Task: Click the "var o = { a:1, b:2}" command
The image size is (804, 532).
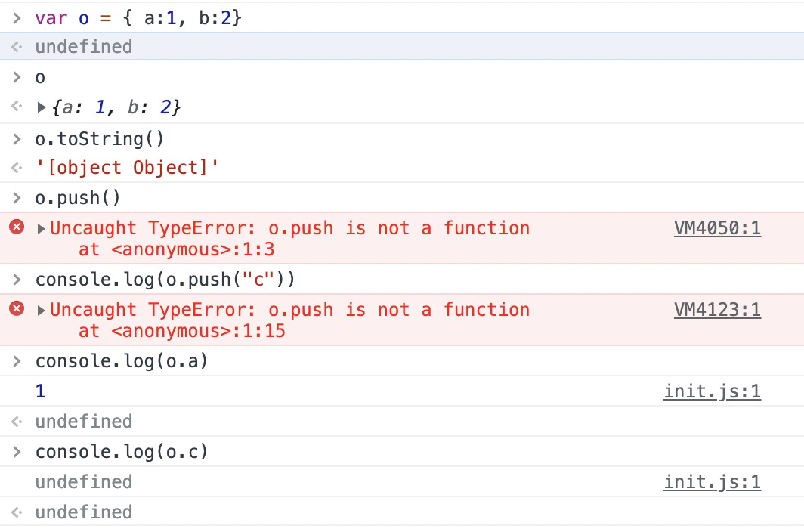Action: click(x=138, y=17)
